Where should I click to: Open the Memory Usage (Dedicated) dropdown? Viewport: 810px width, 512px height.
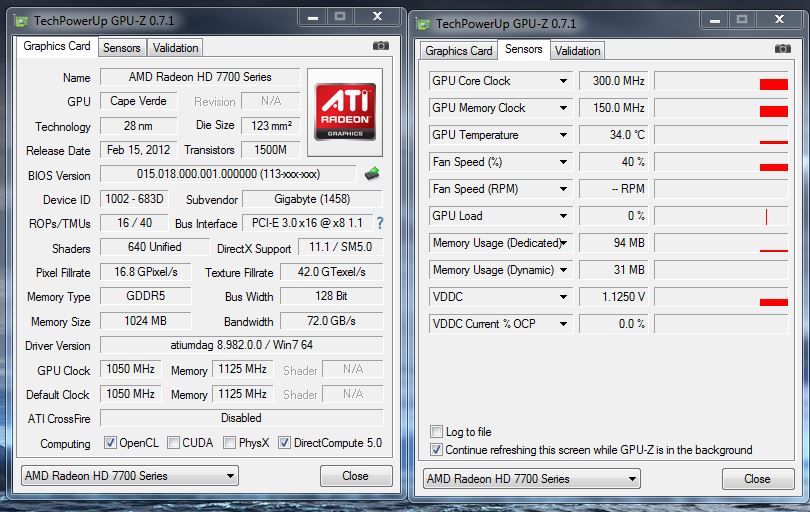click(x=564, y=243)
